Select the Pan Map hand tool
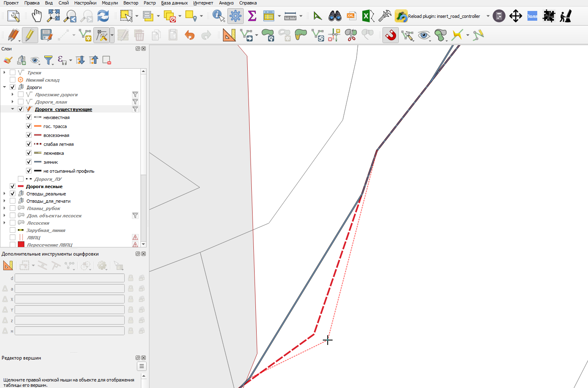This screenshot has width=588, height=388. pos(37,16)
